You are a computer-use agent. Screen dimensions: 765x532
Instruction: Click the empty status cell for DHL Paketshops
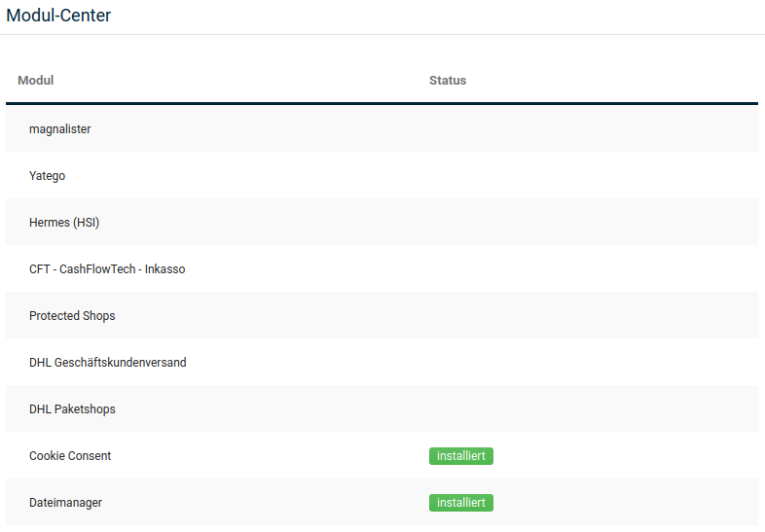pyautogui.click(x=584, y=409)
